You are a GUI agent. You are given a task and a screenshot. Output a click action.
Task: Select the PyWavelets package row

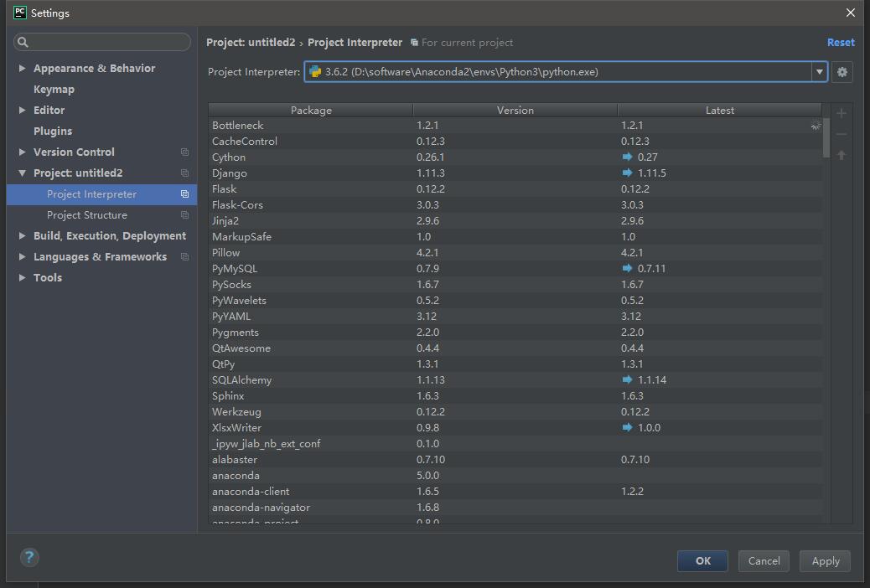point(515,300)
